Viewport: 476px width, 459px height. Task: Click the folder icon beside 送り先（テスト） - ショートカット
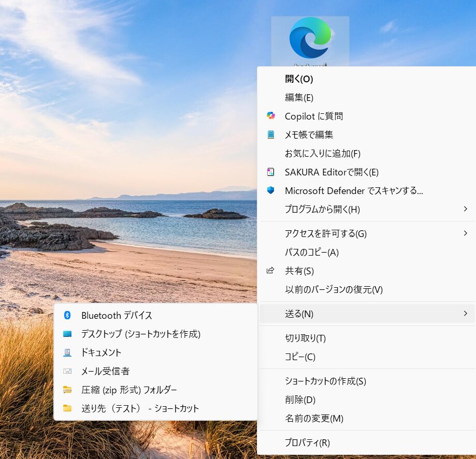(67, 408)
